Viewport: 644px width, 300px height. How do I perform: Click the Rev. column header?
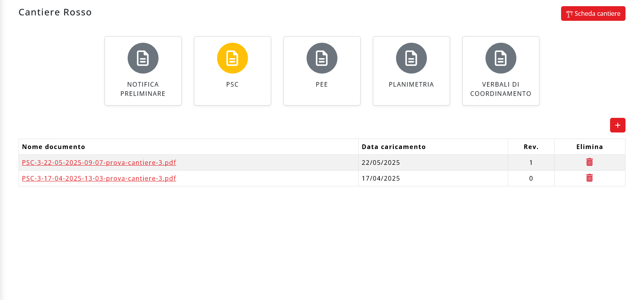(x=531, y=147)
